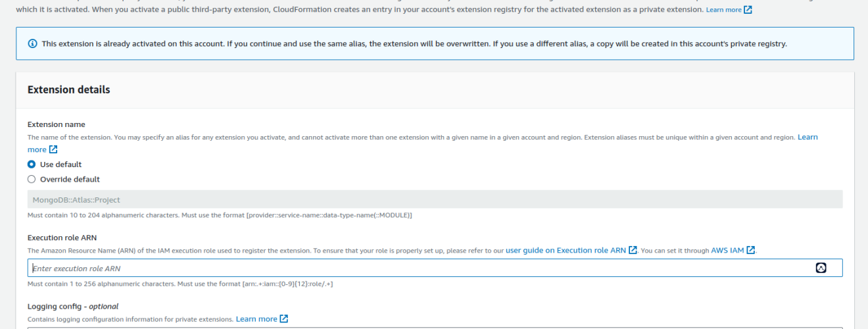Click the info icon in the blue banner
Screen dimensions: 868x329
click(x=32, y=43)
